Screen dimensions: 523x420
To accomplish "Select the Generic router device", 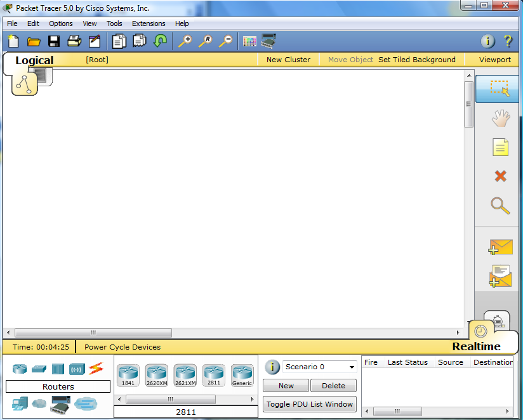I will 242,376.
